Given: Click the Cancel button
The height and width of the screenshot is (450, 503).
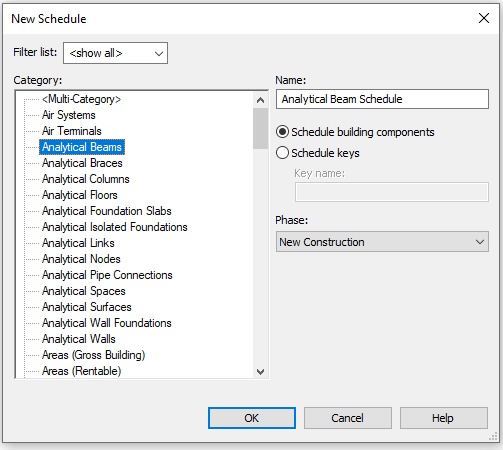Looking at the screenshot, I should (x=347, y=418).
